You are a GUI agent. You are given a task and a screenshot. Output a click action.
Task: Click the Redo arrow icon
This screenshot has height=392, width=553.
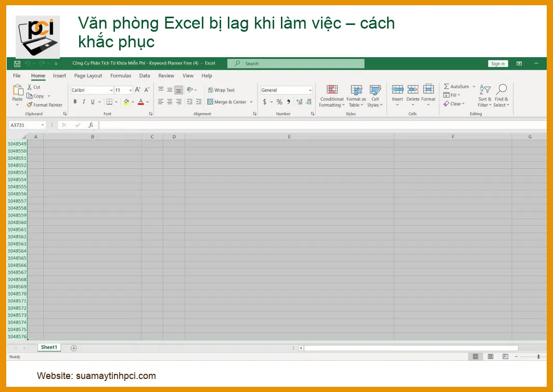point(42,63)
